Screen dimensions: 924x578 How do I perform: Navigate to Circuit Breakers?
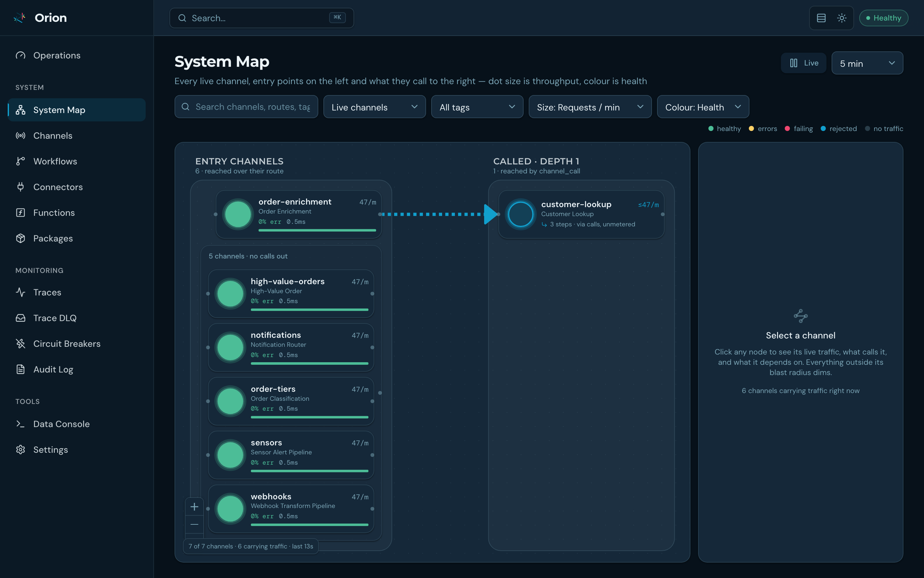(76, 344)
